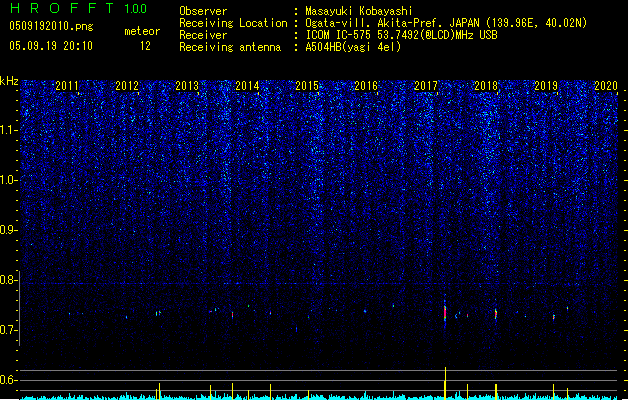Click the 2013 time marker
Screen dimensions: 629x400
click(x=187, y=86)
